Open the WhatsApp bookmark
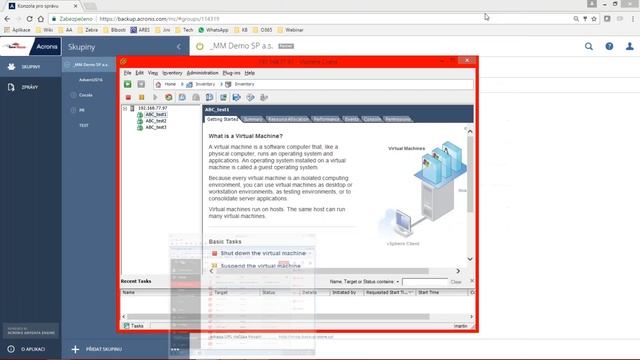 coord(213,30)
